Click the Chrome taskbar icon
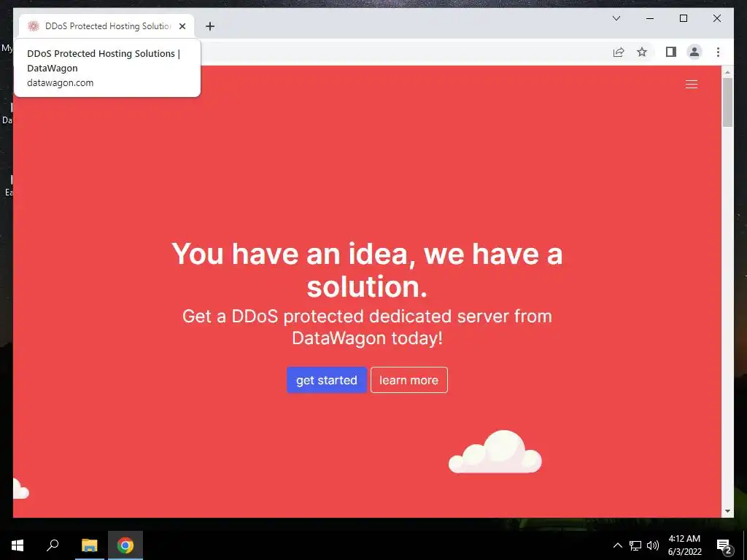This screenshot has height=560, width=747. pos(125,545)
